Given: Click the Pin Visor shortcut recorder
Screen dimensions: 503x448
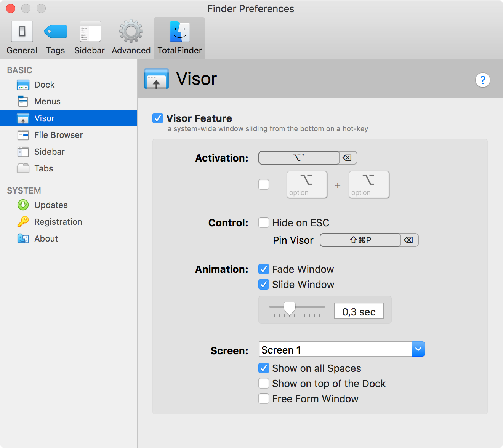Looking at the screenshot, I should point(360,240).
